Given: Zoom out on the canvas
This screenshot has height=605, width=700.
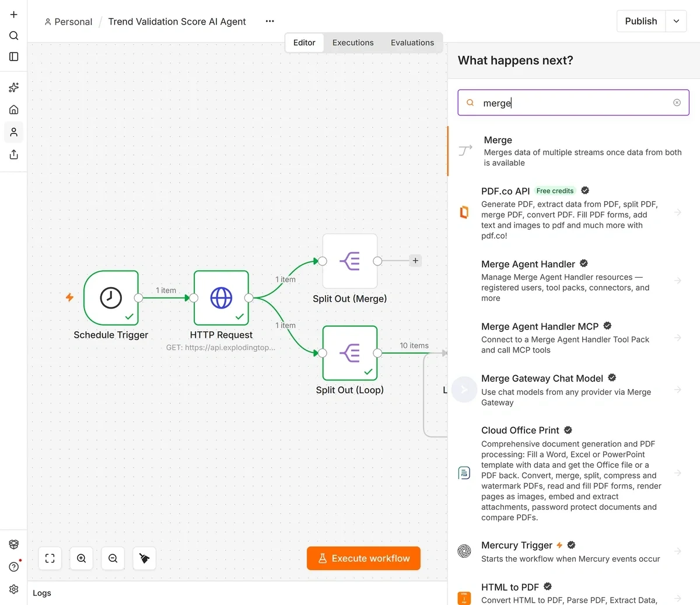Looking at the screenshot, I should click(113, 558).
